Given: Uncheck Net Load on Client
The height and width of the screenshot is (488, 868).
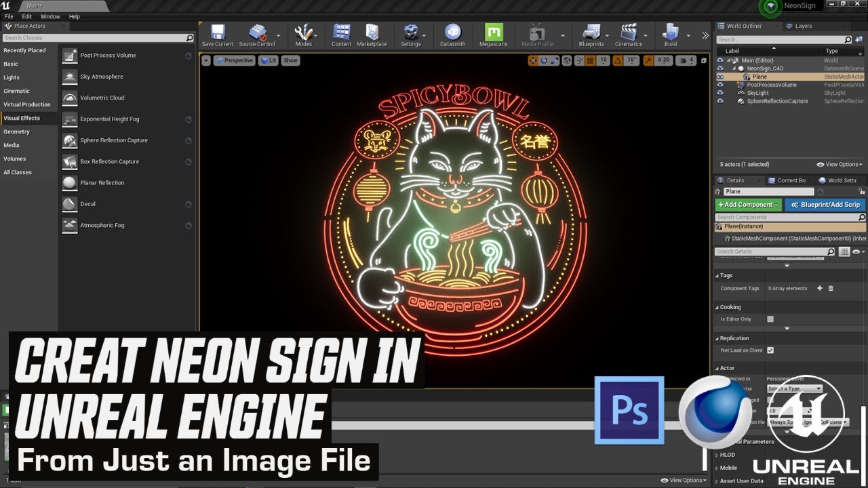Looking at the screenshot, I should click(770, 350).
